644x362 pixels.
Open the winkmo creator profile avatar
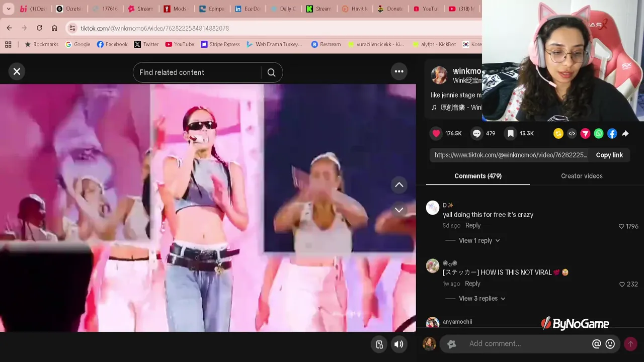click(439, 75)
